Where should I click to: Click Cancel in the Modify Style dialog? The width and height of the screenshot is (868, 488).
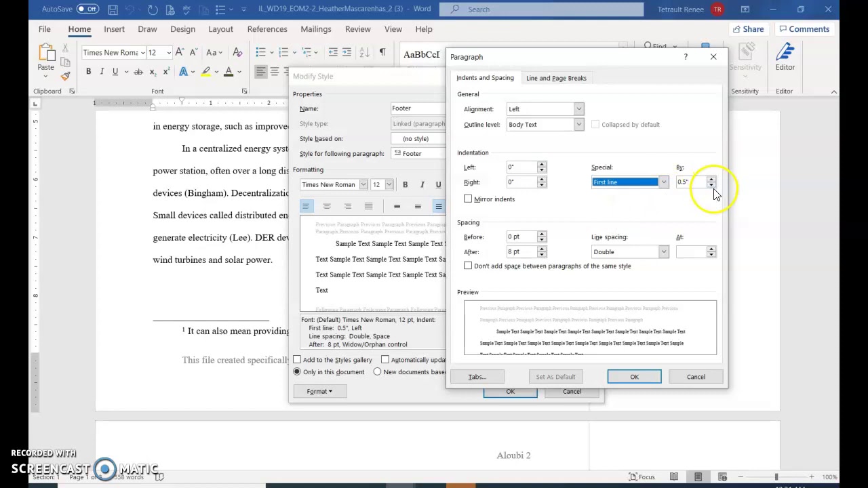tap(572, 391)
